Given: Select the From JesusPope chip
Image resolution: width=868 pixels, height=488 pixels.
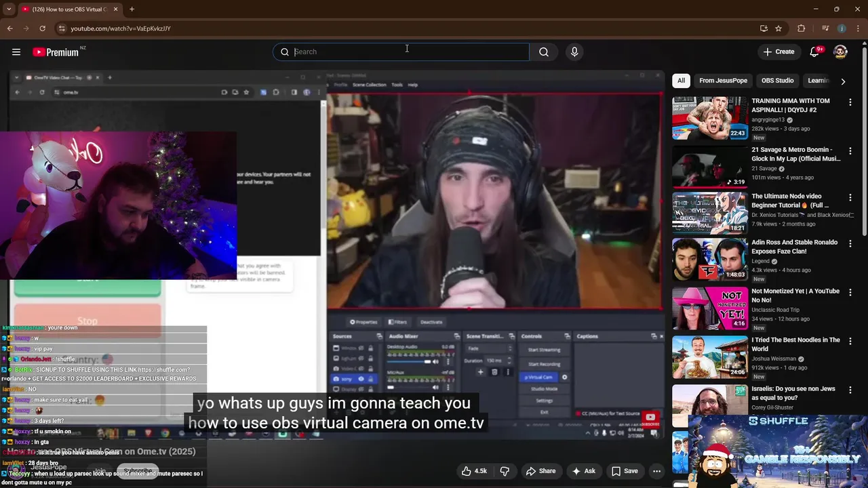Looking at the screenshot, I should [x=723, y=81].
